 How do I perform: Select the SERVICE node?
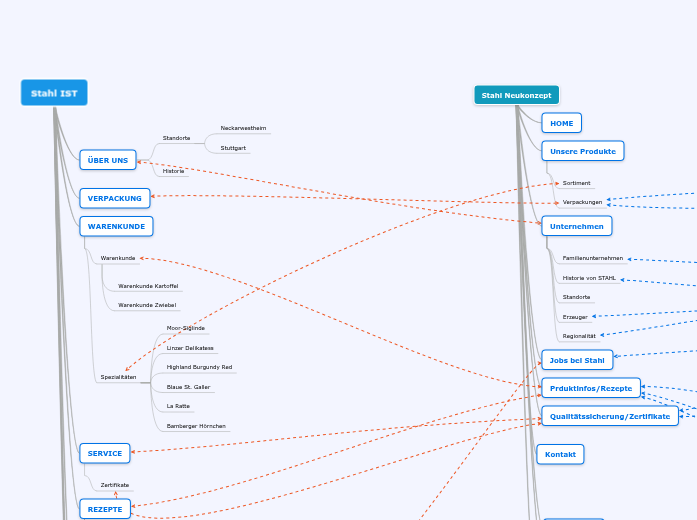click(105, 453)
